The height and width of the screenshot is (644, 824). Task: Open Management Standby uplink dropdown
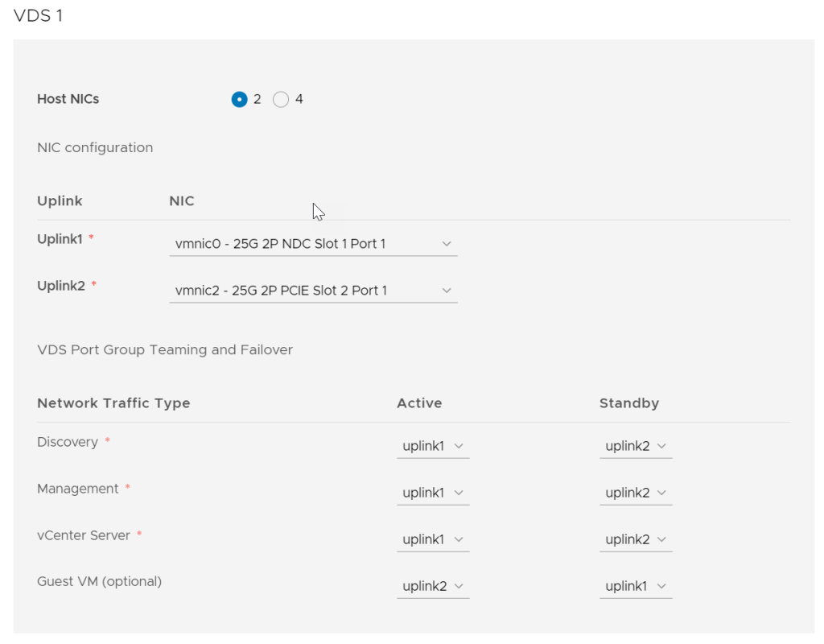pos(635,493)
